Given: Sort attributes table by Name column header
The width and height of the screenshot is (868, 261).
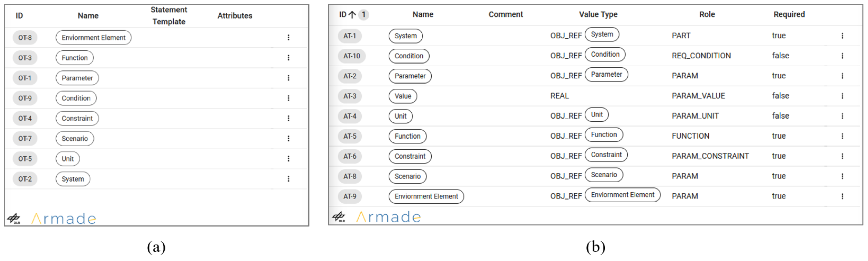Looking at the screenshot, I should coord(423,15).
